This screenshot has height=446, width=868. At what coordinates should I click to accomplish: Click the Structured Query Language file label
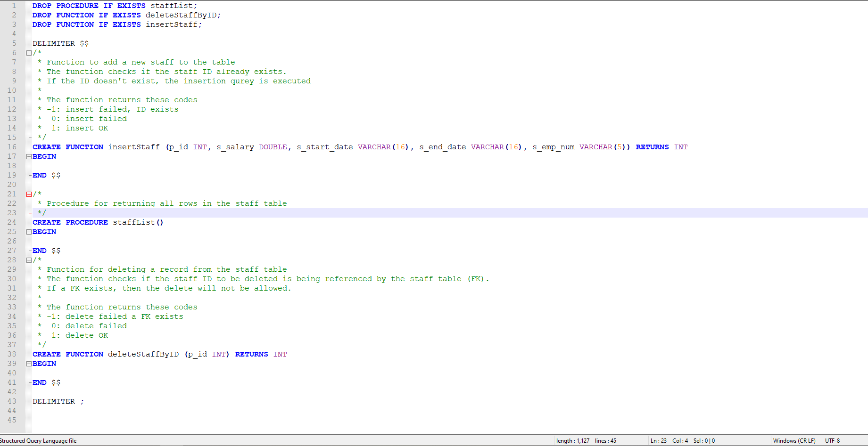point(39,440)
